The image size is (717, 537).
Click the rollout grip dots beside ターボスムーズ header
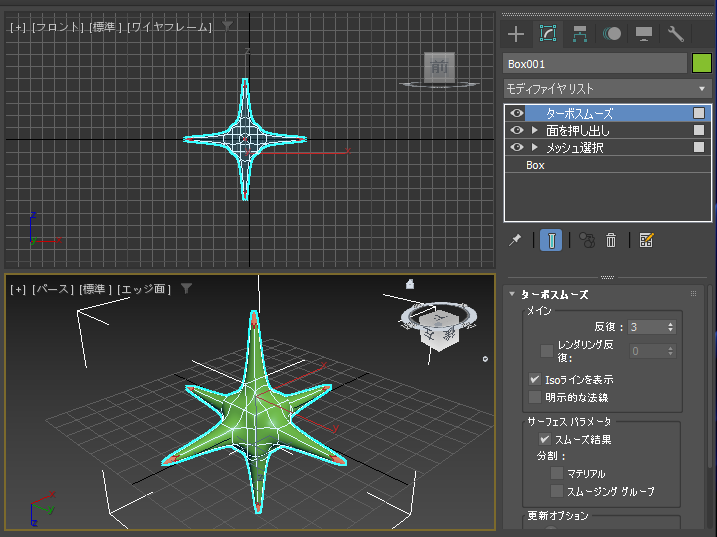[x=694, y=294]
